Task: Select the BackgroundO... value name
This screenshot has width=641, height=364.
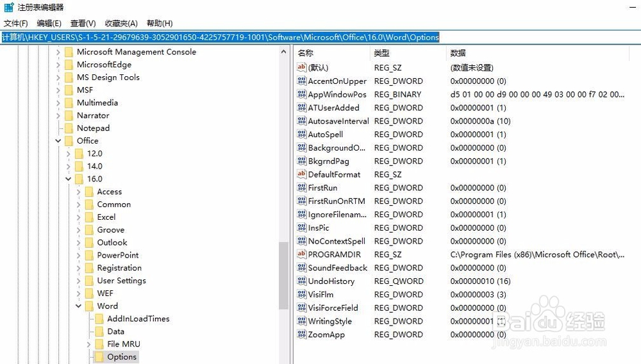Action: (337, 147)
